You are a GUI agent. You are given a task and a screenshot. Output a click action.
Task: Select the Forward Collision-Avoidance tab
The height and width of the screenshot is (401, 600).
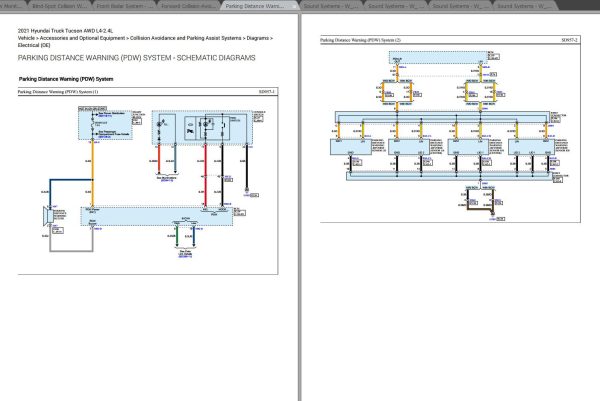(x=188, y=6)
